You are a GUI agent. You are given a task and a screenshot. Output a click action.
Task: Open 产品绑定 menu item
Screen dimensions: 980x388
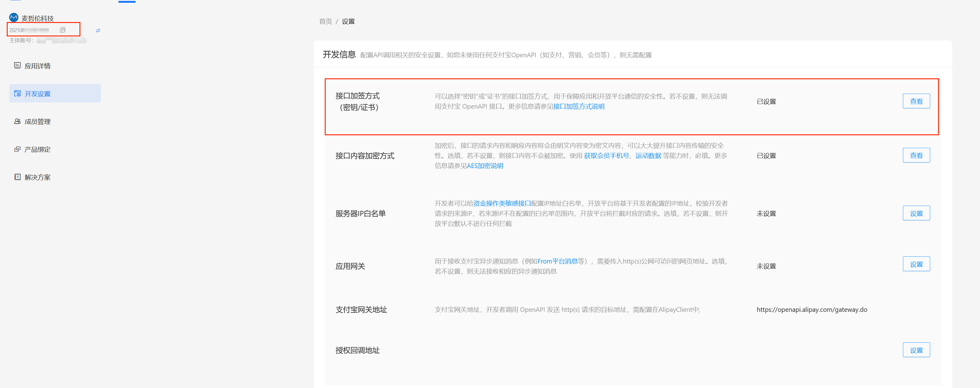[55, 149]
